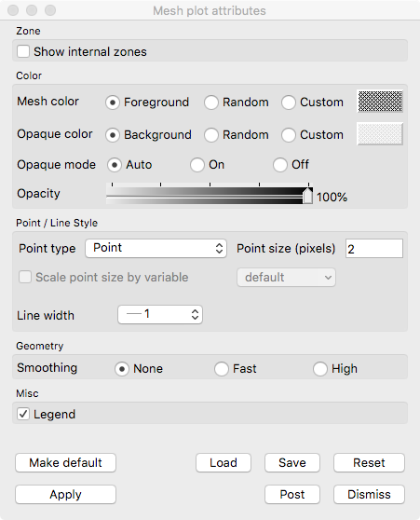
Task: Dismiss the Mesh plot attributes window
Action: coord(370,495)
